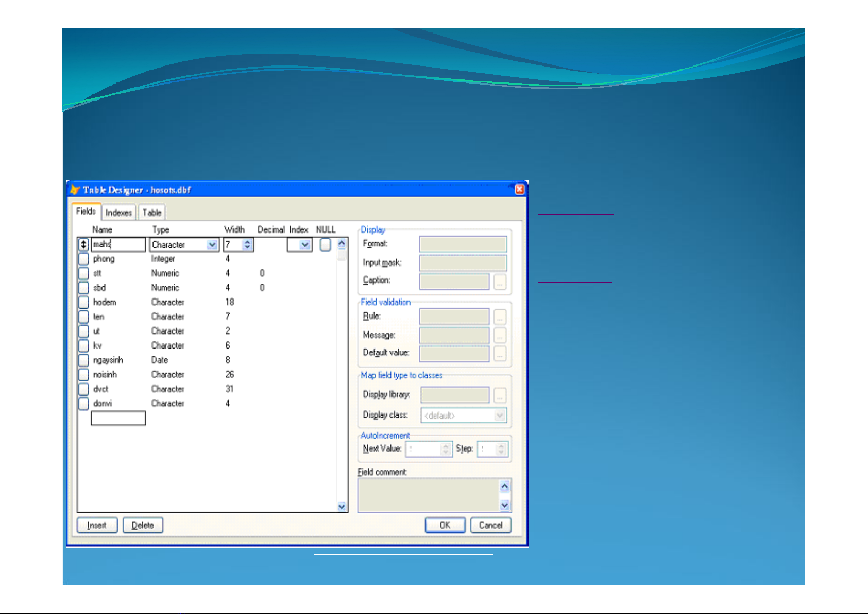868x614 pixels.
Task: Toggle the NULL checkbox for mahs field
Action: click(x=325, y=244)
